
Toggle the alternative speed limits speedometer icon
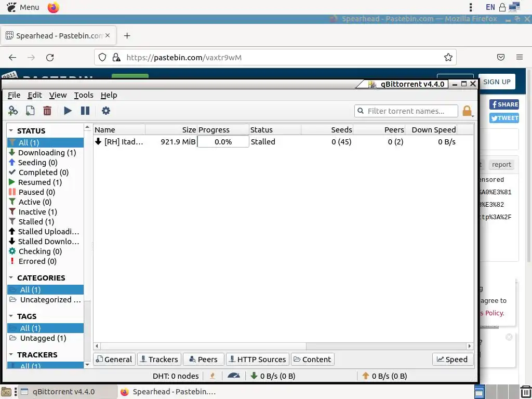[x=234, y=376]
